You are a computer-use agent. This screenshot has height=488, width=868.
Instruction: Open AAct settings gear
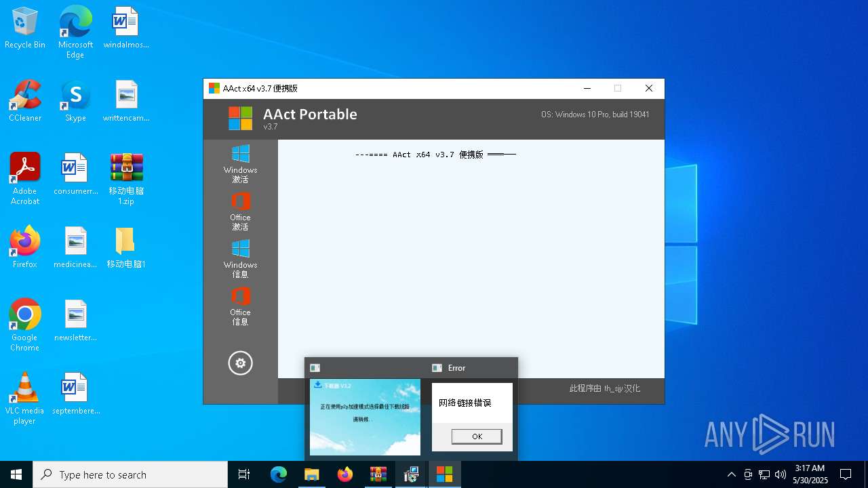pyautogui.click(x=240, y=363)
